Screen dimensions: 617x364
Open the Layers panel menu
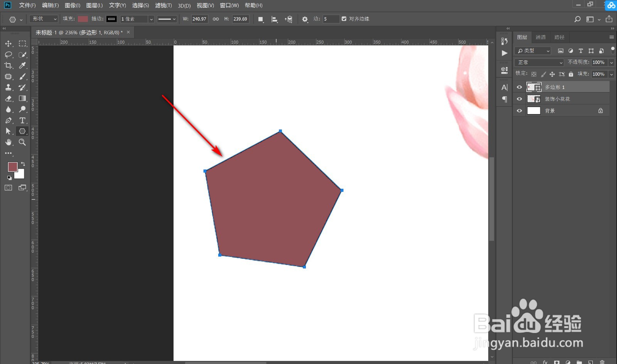(612, 37)
